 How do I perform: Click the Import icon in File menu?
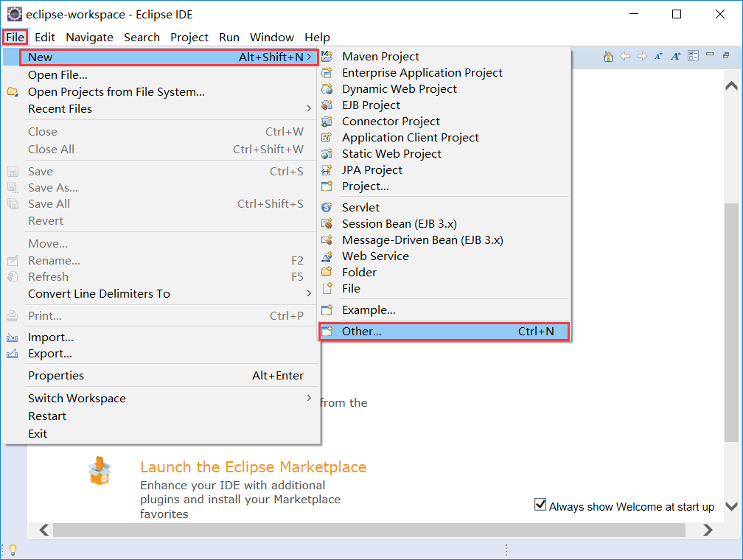[13, 337]
